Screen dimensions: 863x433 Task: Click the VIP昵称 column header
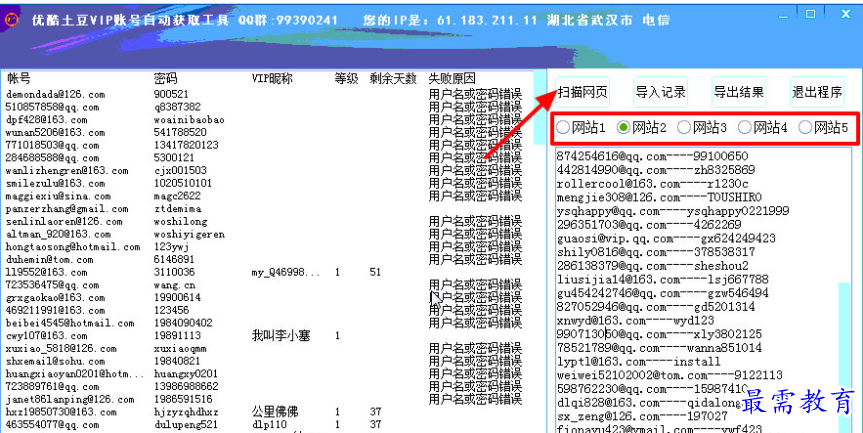point(272,79)
